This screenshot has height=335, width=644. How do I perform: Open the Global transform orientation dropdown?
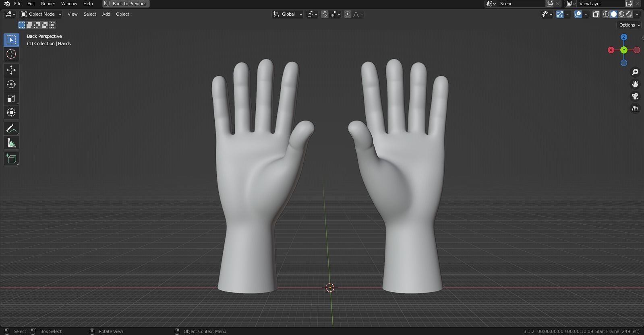tap(288, 14)
